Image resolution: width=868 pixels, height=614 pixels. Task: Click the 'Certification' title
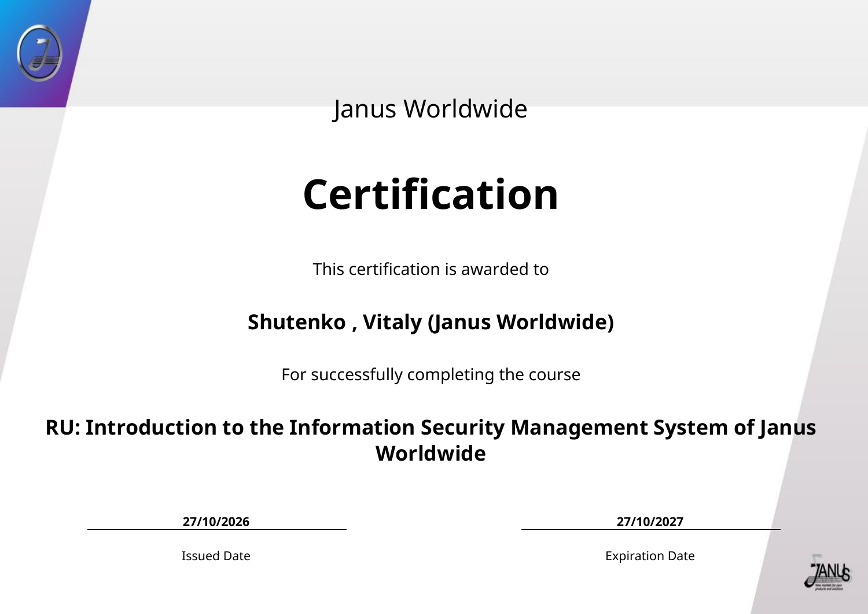pos(431,194)
